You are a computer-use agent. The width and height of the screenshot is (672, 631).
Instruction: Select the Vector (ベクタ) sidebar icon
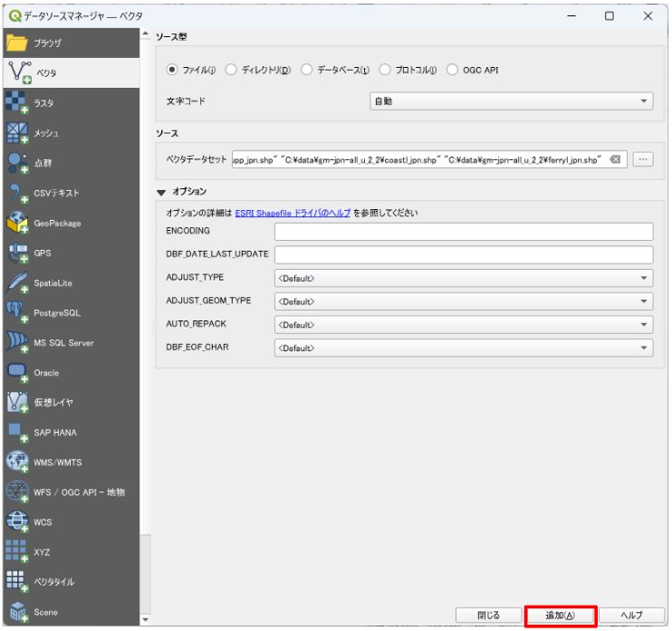click(19, 72)
